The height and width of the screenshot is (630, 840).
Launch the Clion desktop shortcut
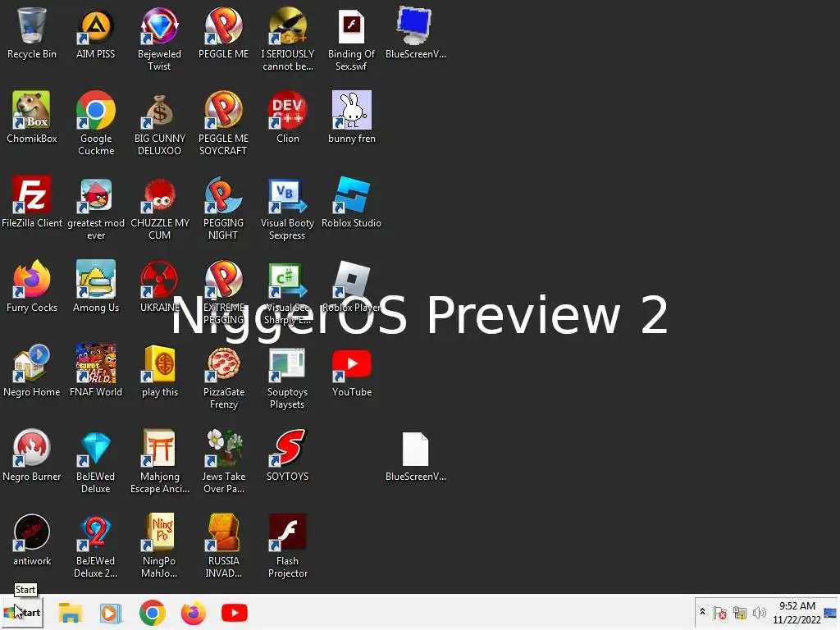pyautogui.click(x=288, y=117)
